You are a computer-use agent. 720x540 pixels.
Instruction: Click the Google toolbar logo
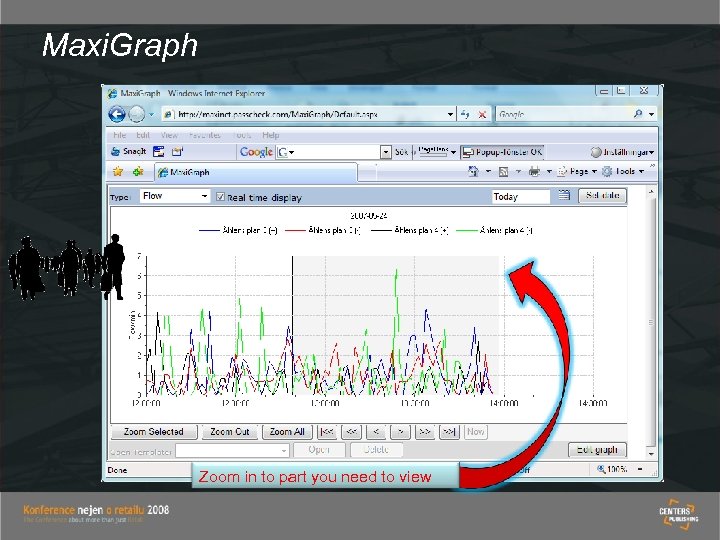[x=256, y=152]
